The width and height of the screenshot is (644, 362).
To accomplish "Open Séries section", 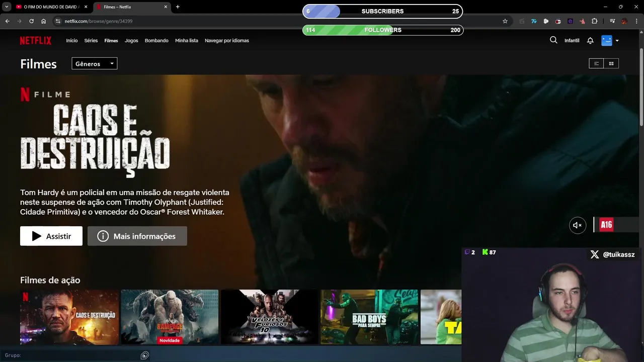I will (x=91, y=41).
